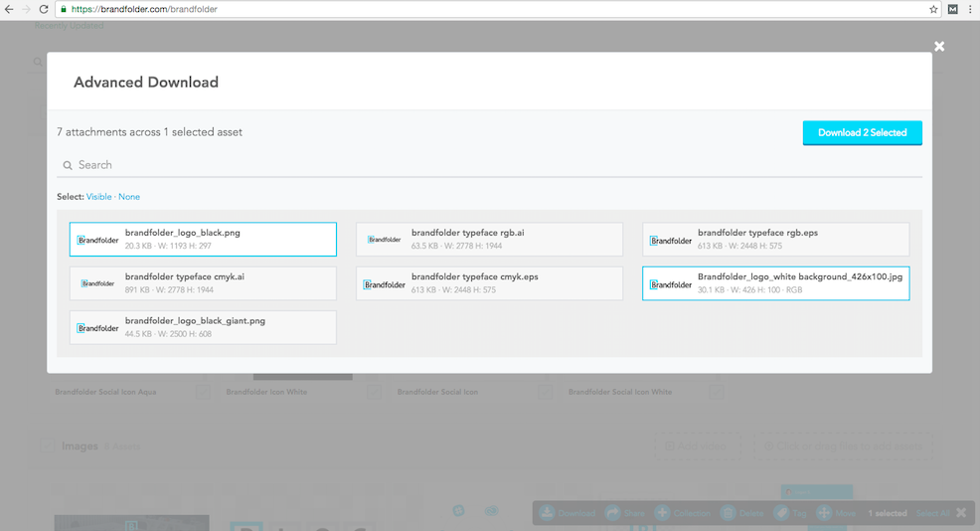This screenshot has width=980, height=531.
Task: Select the brandfolder typeface rgb.ai attachment
Action: [x=489, y=239]
